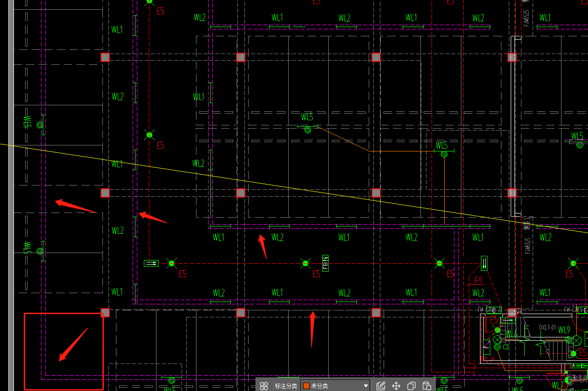This screenshot has height=391, width=588.
Task: Click the orange color swatch beside 未分类
Action: coord(306,386)
